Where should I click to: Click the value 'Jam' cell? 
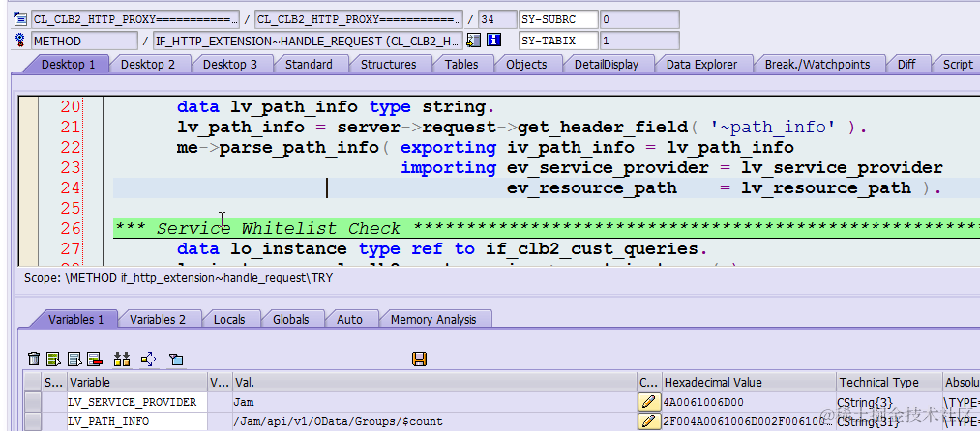434,402
